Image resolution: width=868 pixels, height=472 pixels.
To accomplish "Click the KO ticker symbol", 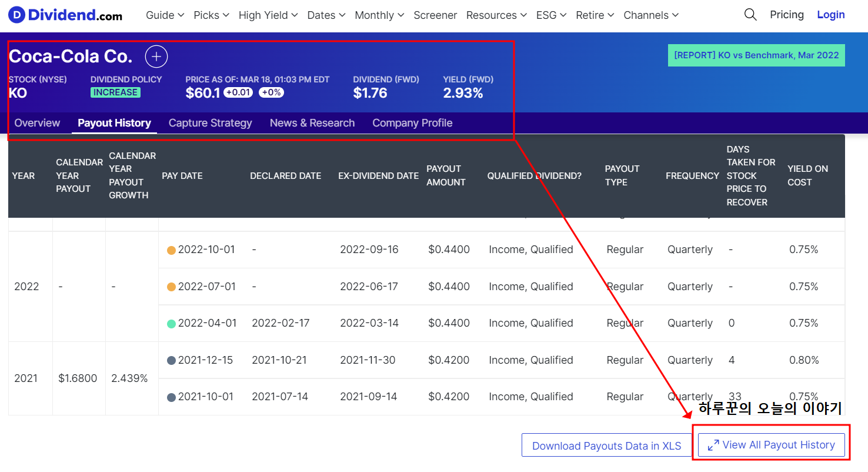I will pos(18,93).
